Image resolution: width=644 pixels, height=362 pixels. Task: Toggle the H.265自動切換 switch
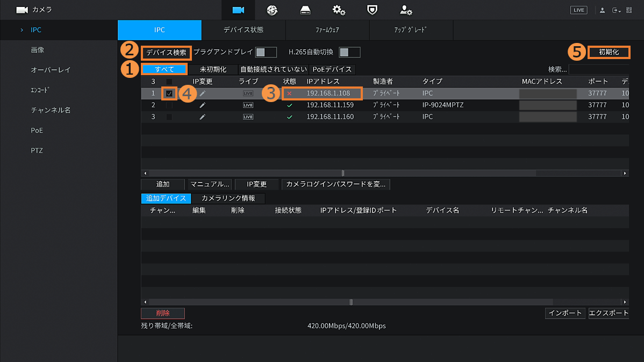pyautogui.click(x=349, y=52)
